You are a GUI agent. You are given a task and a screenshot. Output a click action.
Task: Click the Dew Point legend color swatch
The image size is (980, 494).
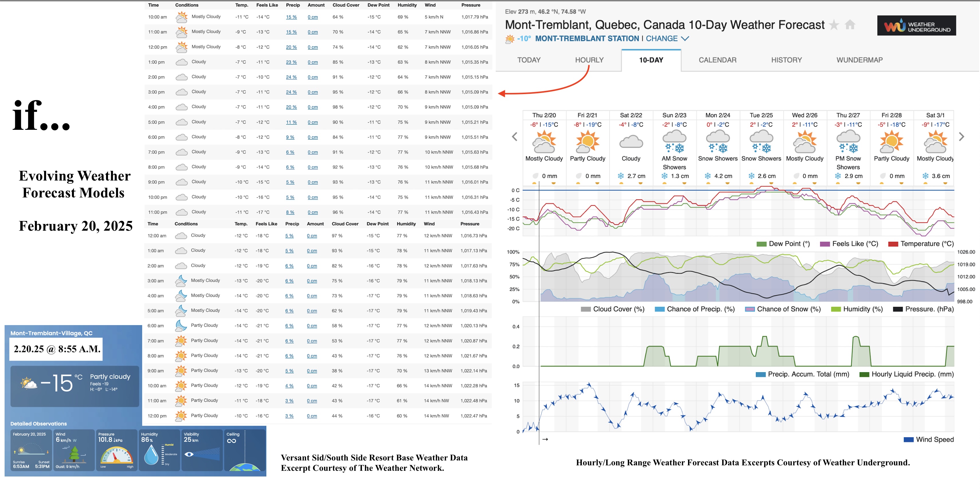coord(761,244)
